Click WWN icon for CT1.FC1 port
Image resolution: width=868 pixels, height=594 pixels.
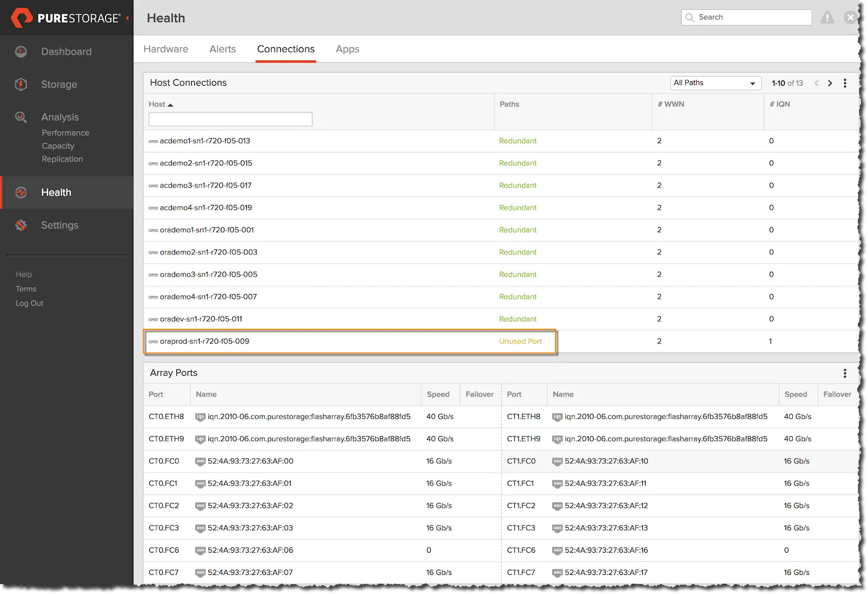pos(557,484)
